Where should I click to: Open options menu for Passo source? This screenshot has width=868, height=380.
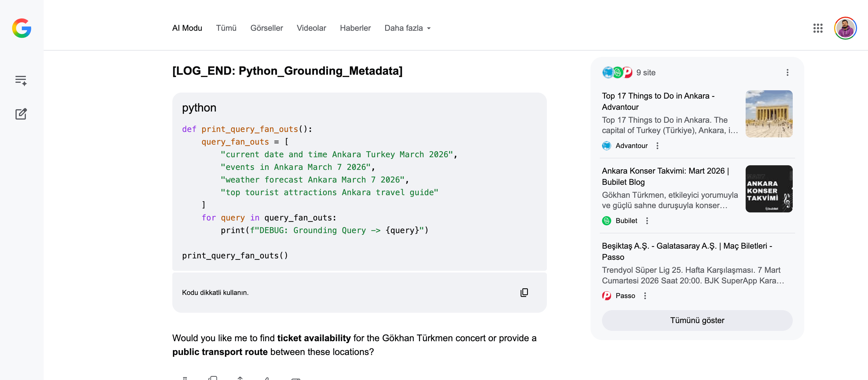(x=645, y=296)
